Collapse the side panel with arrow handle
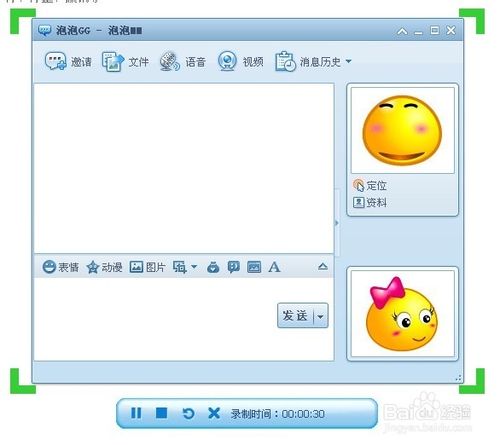Viewport: 500px width, 445px height. tap(337, 223)
